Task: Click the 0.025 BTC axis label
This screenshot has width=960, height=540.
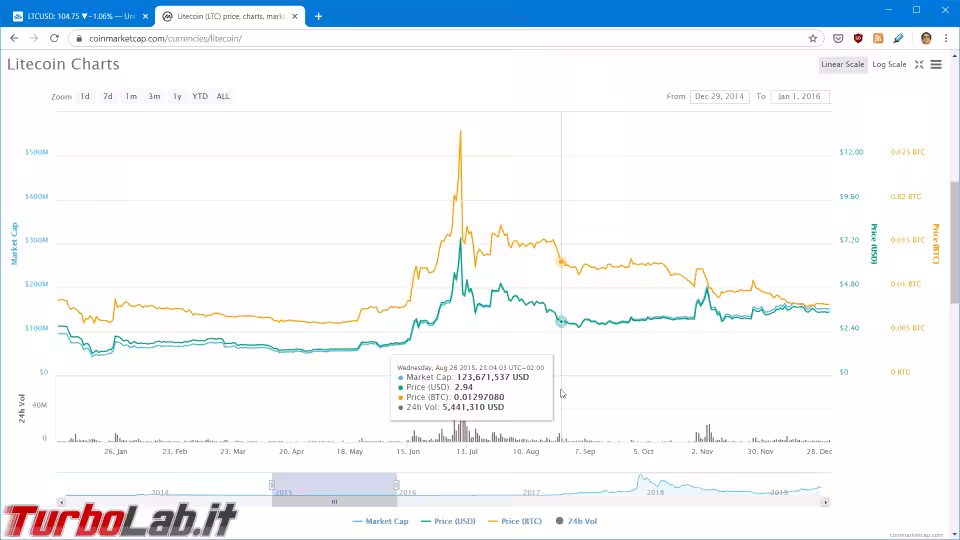Action: 908,152
